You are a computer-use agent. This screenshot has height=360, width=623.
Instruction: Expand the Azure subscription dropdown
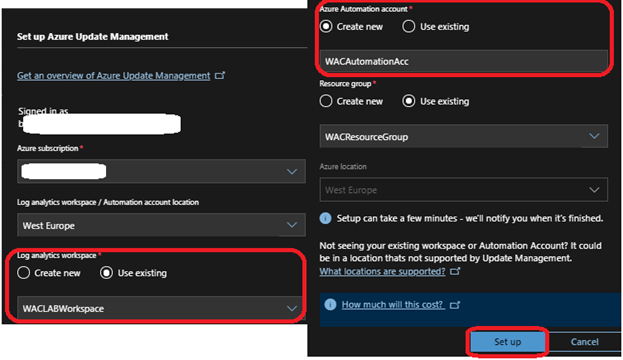point(161,171)
